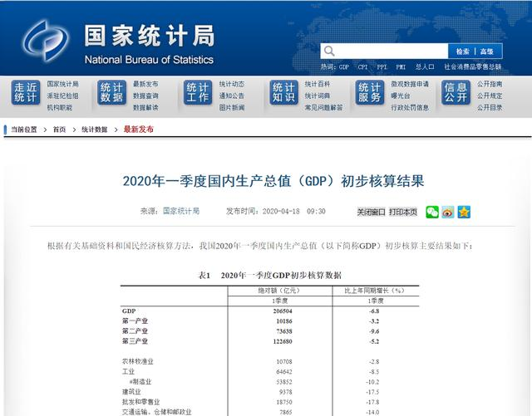The height and width of the screenshot is (416, 532).
Task: Open 常见问题解答 menu link
Action: pyautogui.click(x=323, y=107)
